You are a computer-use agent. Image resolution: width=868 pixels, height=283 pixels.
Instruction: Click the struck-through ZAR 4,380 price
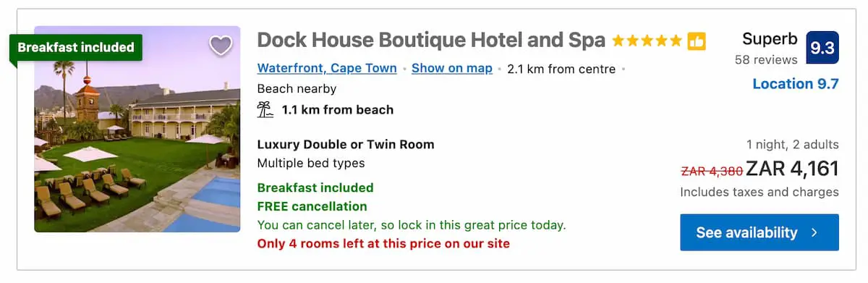coord(712,171)
